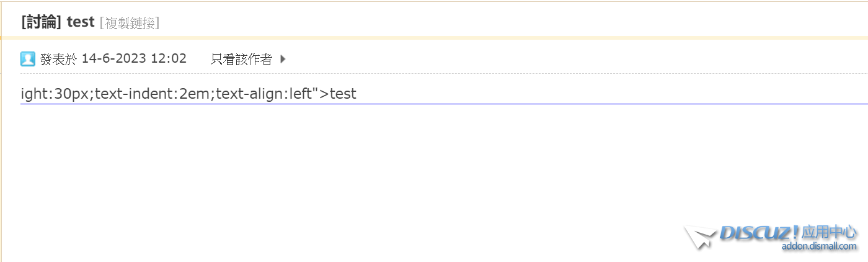This screenshot has height=262, width=868.
Task: Filter posts with 只看該作者
Action: (x=241, y=59)
